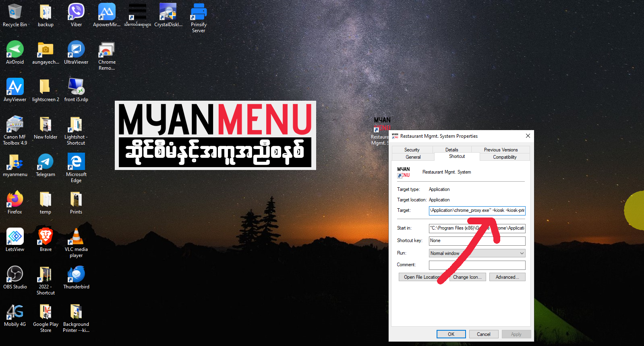Screen dimensions: 644x346
Task: Switch to the Security tab
Action: 412,150
